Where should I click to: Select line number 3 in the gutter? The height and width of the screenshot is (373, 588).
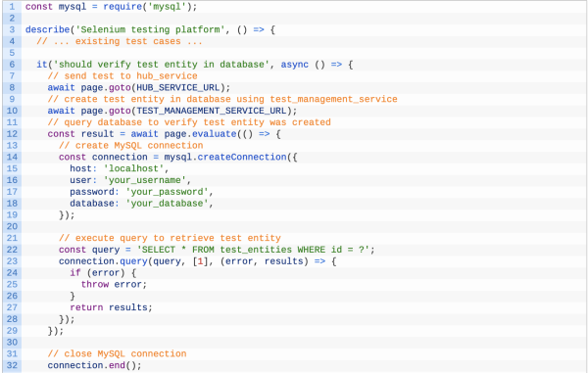point(12,29)
